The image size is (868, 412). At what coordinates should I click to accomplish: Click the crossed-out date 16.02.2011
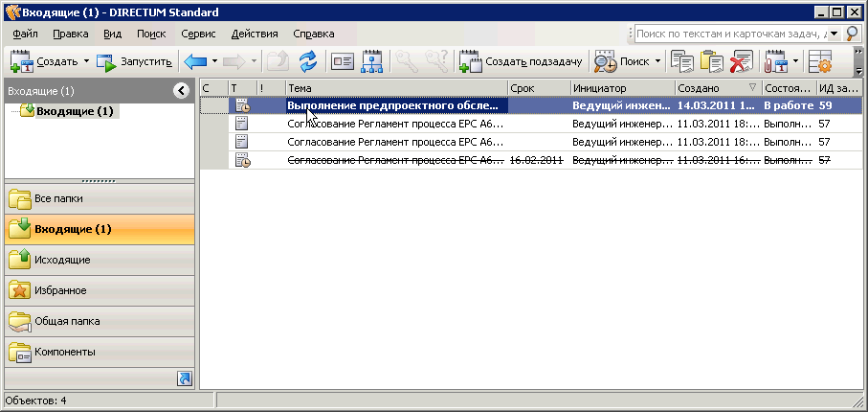(x=537, y=160)
